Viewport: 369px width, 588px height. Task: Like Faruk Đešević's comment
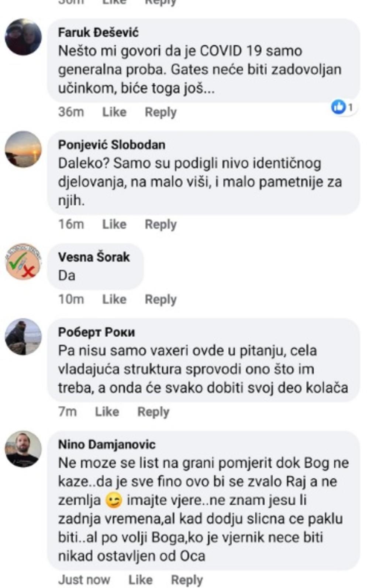(x=114, y=112)
